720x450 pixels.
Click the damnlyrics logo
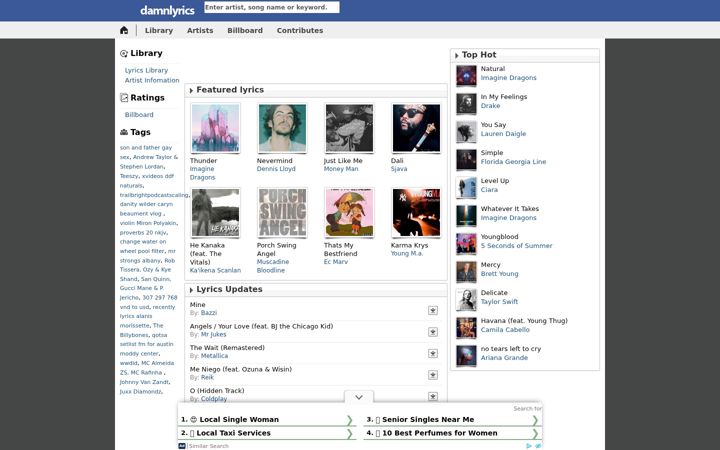167,10
